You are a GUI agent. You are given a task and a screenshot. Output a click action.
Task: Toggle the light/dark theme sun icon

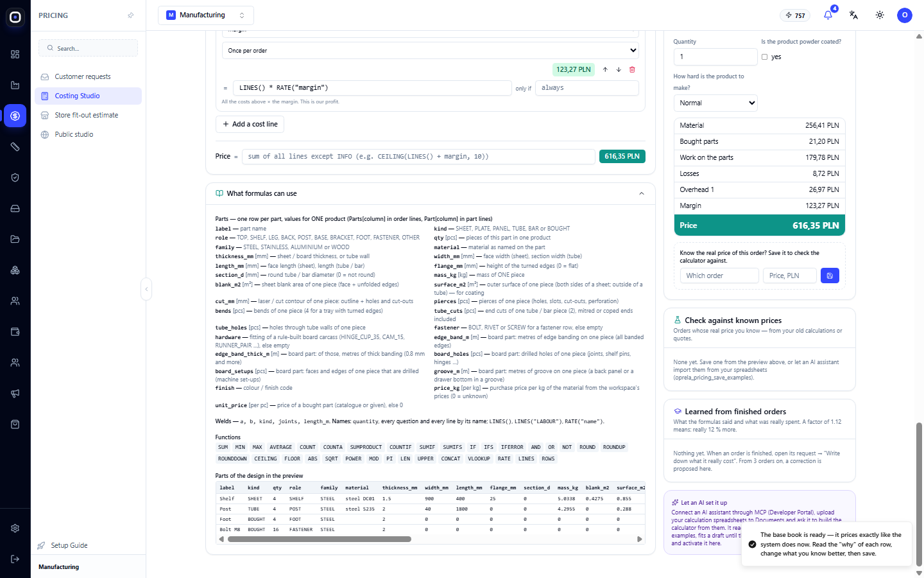(x=880, y=15)
